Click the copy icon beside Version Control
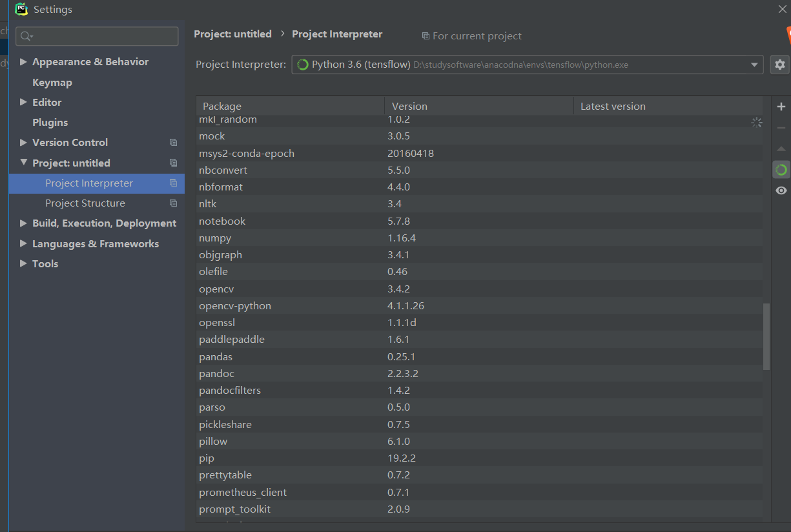Screen dimensions: 791x532 click(x=173, y=143)
